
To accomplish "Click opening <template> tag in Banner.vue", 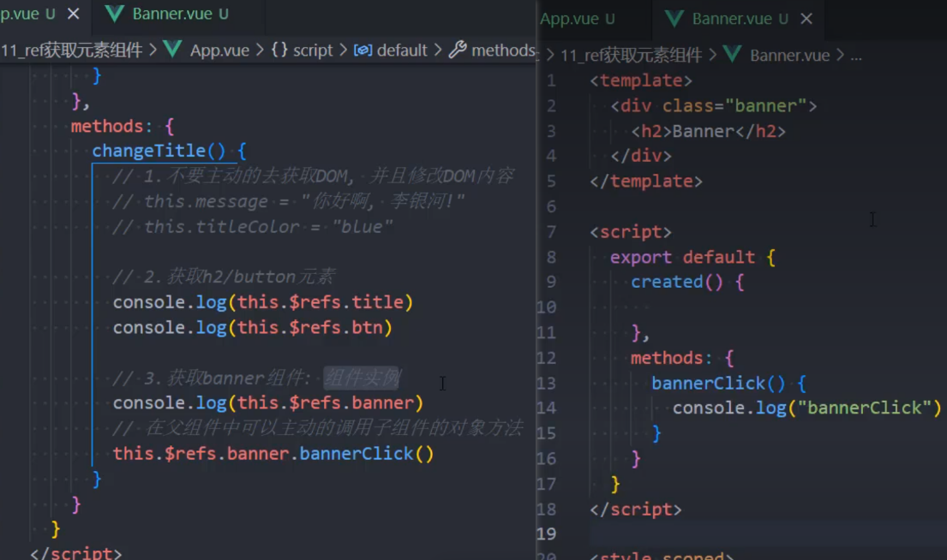I will [641, 80].
